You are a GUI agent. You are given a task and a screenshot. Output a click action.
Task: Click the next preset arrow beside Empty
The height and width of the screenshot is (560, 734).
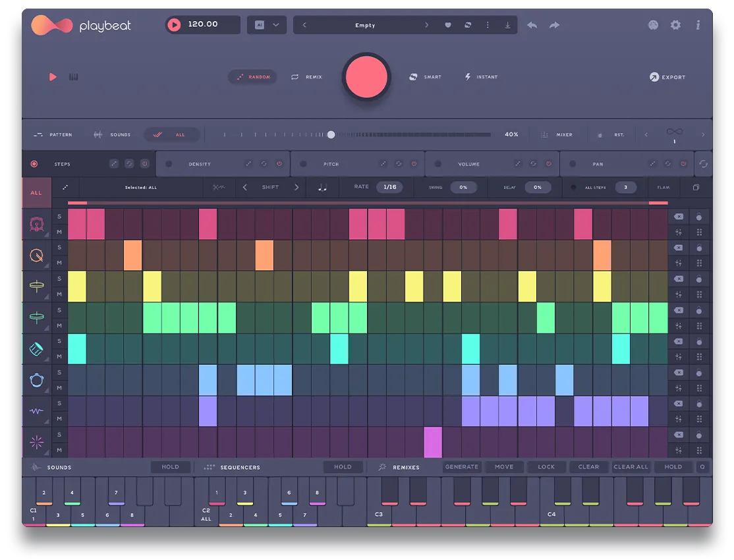[x=427, y=24]
